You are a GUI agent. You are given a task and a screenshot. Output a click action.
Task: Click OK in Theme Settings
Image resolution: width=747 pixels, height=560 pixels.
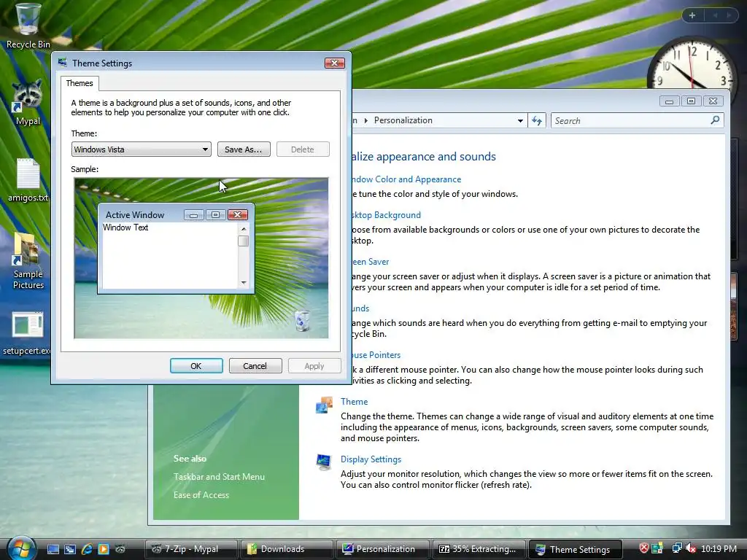[196, 366]
